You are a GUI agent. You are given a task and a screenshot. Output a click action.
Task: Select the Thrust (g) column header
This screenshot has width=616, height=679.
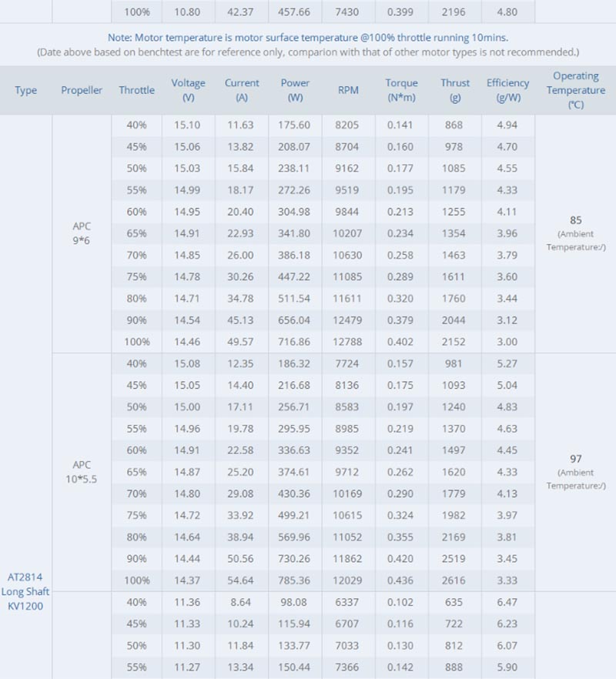pos(455,90)
